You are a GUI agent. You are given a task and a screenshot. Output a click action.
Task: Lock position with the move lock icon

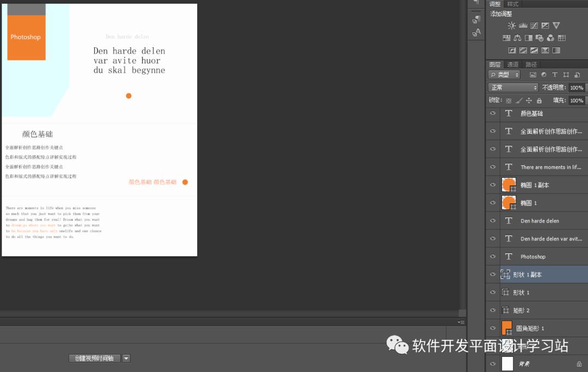(529, 100)
